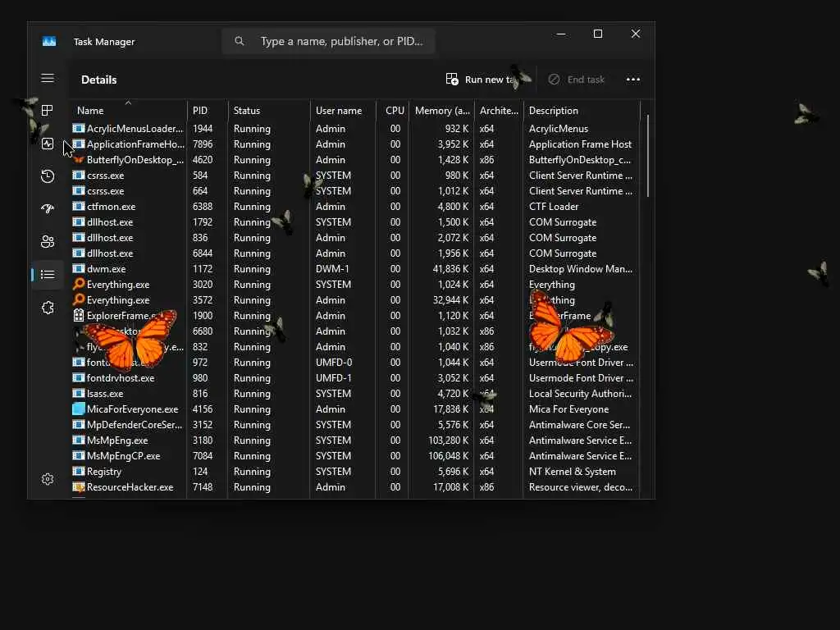Focus the name, publisher, or PID search box

(328, 41)
